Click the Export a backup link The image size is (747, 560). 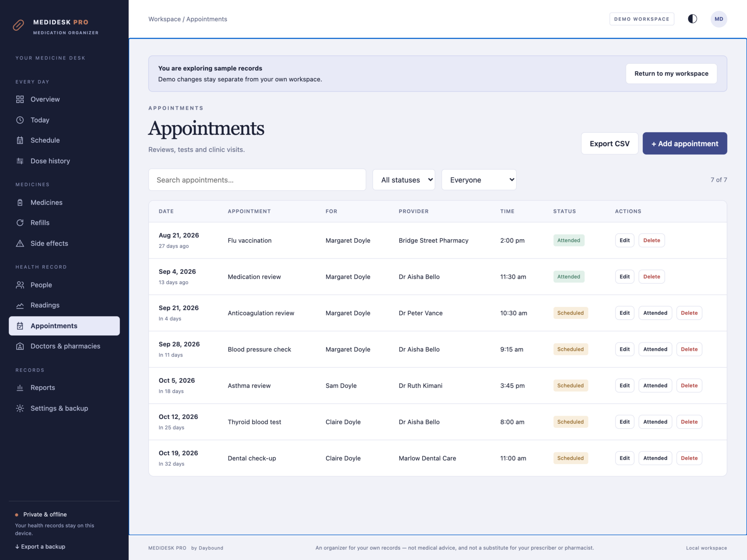pyautogui.click(x=40, y=546)
